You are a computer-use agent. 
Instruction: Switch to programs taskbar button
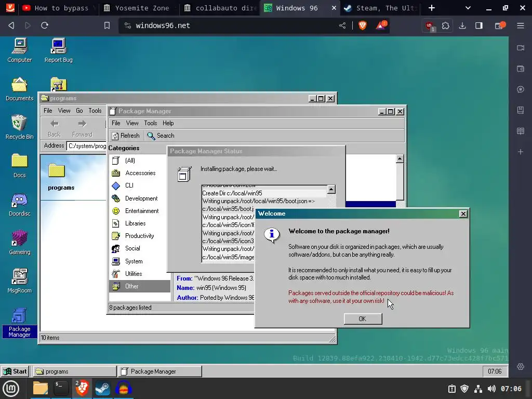75,371
